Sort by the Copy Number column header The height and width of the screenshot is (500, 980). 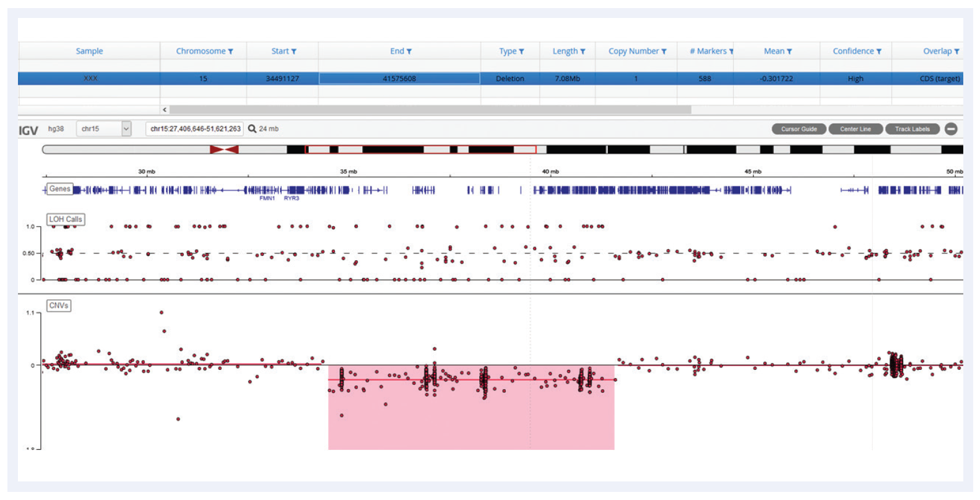coord(633,51)
